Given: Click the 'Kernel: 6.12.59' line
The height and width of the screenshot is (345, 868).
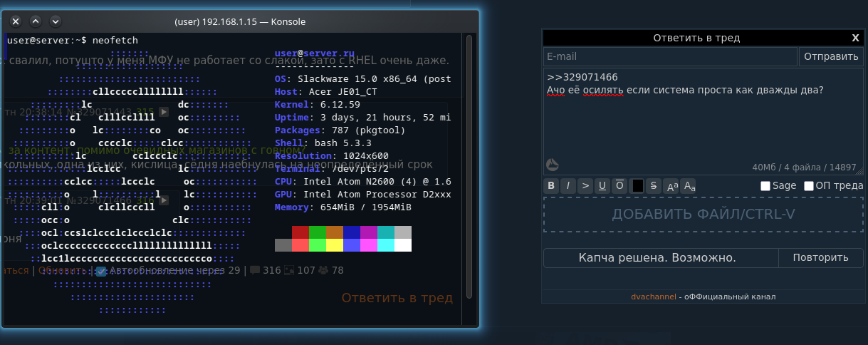Looking at the screenshot, I should pos(318,105).
